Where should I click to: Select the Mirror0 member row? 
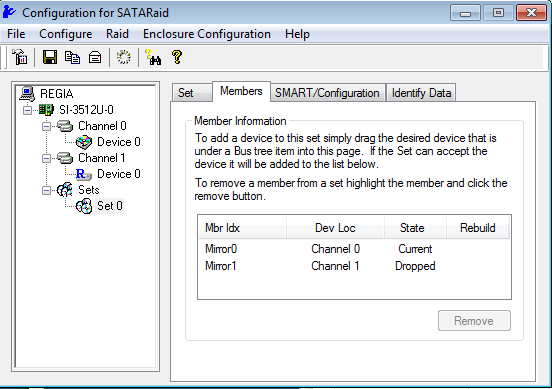tap(354, 249)
